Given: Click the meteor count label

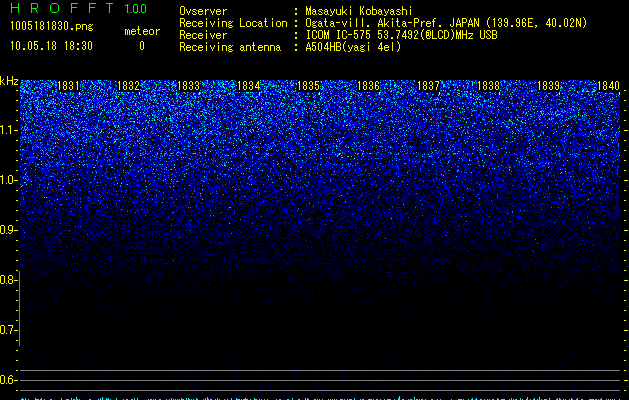Looking at the screenshot, I should click(142, 31).
